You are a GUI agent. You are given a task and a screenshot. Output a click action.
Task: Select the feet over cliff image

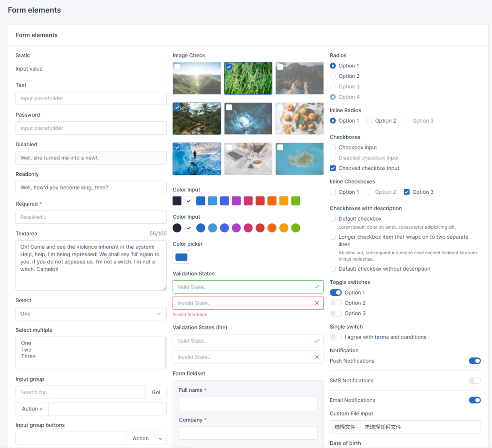pyautogui.click(x=300, y=78)
